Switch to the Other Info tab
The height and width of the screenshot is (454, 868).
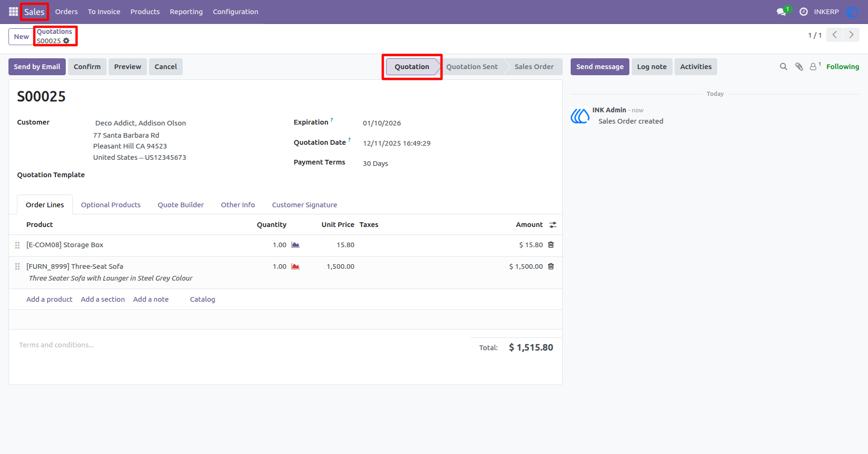tap(238, 205)
